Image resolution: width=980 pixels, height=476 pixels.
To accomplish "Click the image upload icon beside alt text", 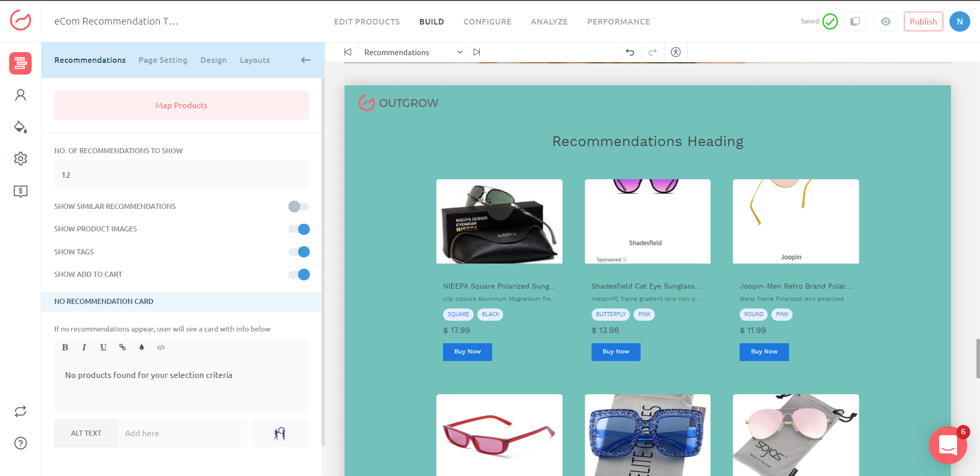I will point(280,433).
